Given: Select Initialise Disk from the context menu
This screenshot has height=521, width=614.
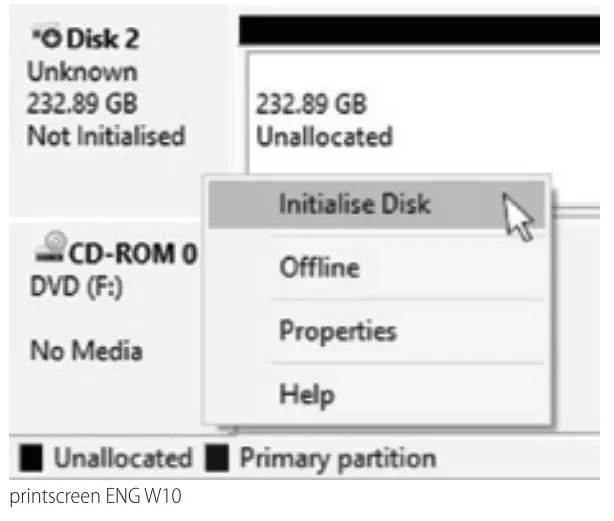Looking at the screenshot, I should coord(354,204).
